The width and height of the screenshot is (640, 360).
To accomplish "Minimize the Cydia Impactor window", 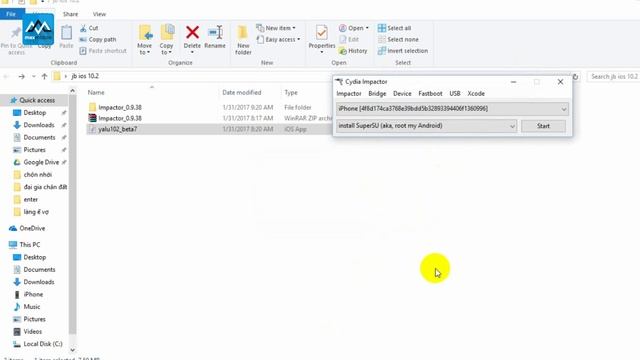I will pos(513,82).
